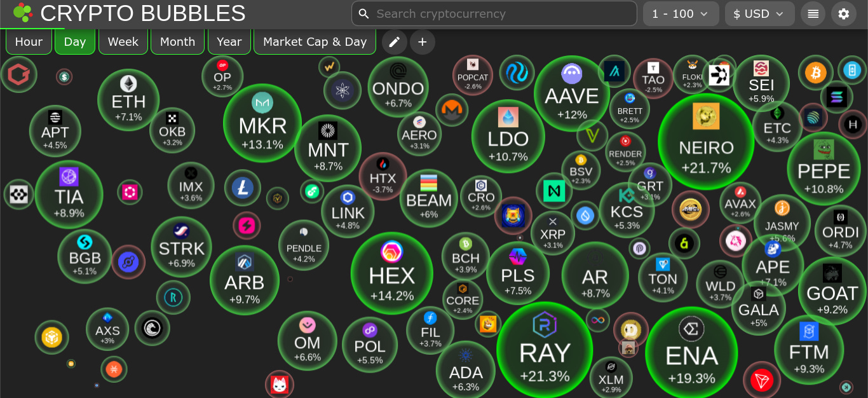Click the POL +5.5% bubble
The height and width of the screenshot is (398, 868).
370,345
